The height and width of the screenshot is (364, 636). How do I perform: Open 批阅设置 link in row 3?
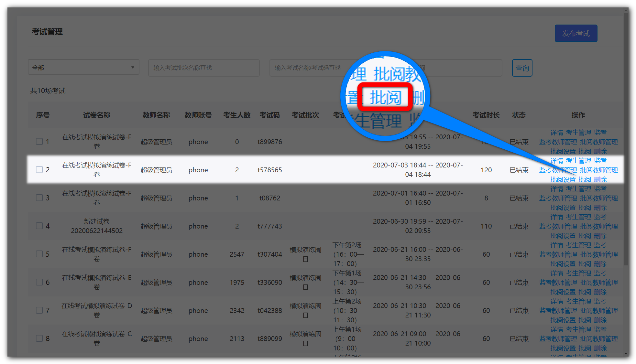coord(563,208)
